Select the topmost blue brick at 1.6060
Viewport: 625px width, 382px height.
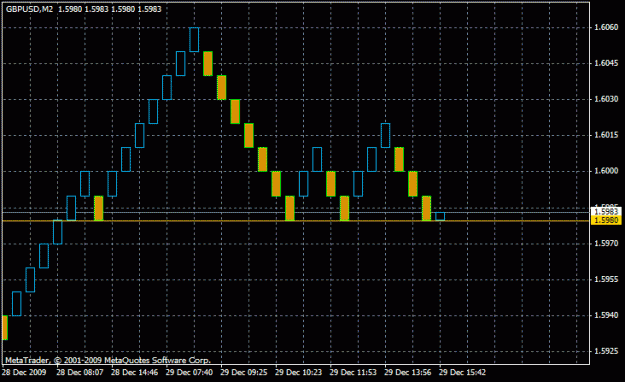[194, 39]
